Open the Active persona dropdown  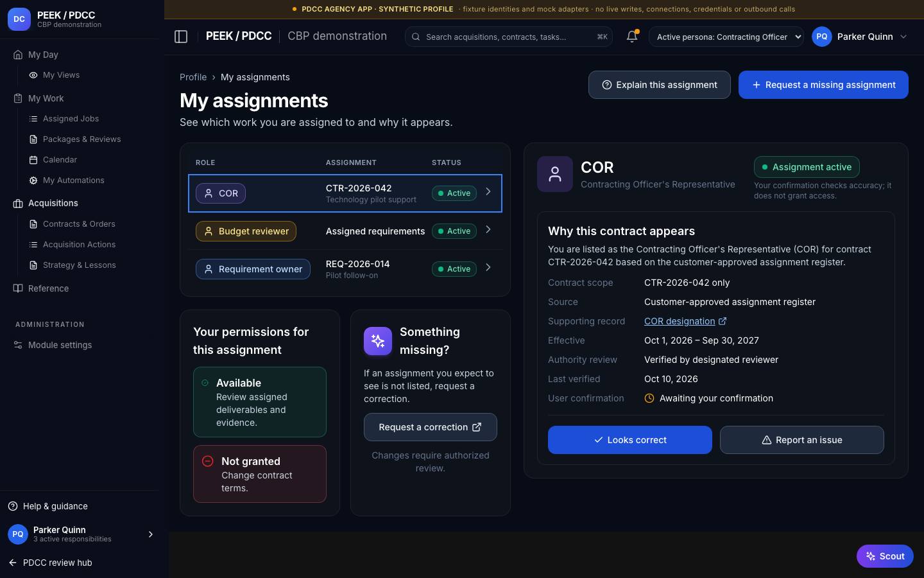click(726, 37)
